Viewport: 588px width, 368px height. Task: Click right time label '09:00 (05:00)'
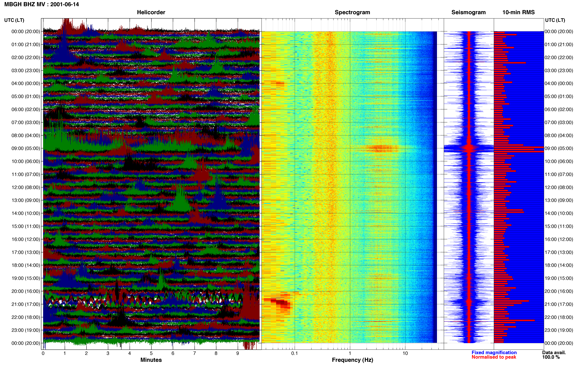559,148
